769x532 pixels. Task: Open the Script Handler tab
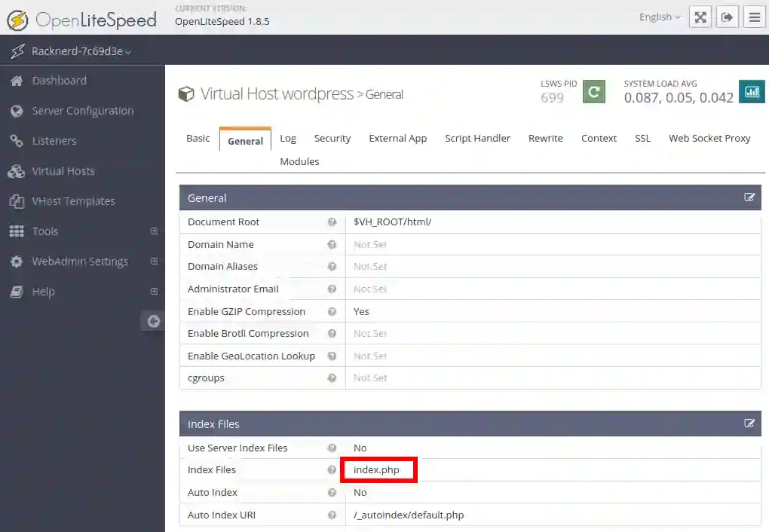[477, 139]
